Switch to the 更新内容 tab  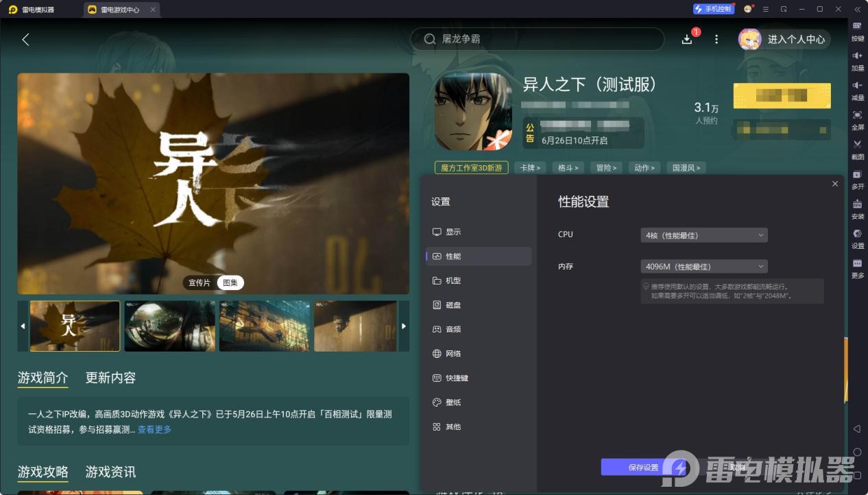[110, 378]
